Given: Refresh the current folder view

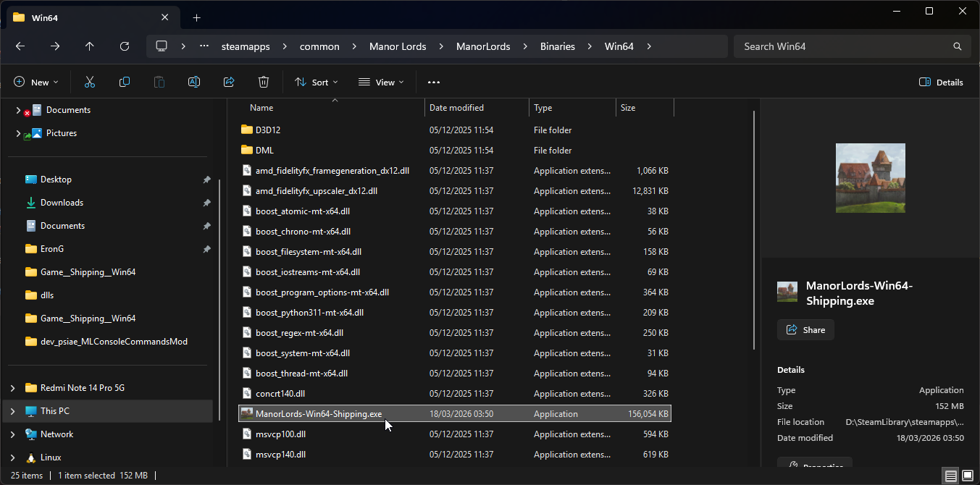Looking at the screenshot, I should [x=125, y=46].
